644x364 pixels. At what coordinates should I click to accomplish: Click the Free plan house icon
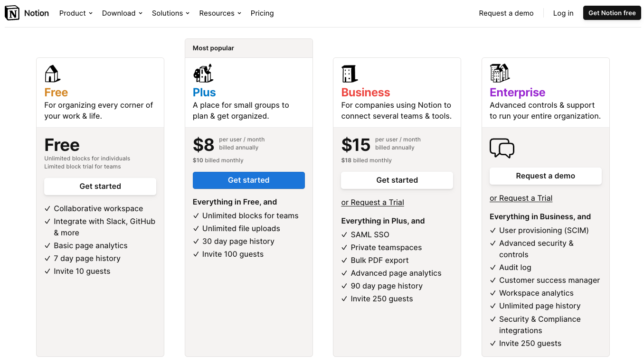[52, 74]
